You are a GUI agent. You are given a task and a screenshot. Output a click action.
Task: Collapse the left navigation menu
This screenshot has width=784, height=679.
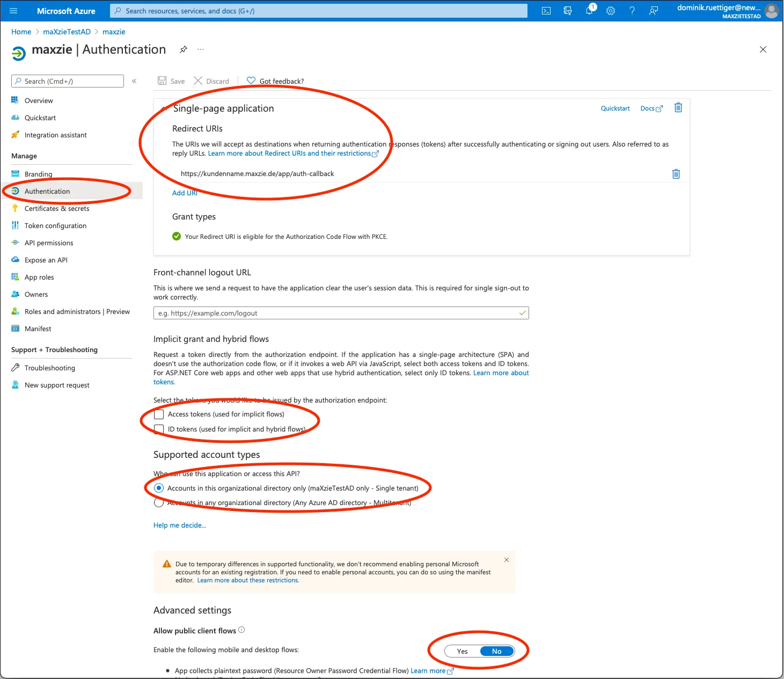point(134,81)
